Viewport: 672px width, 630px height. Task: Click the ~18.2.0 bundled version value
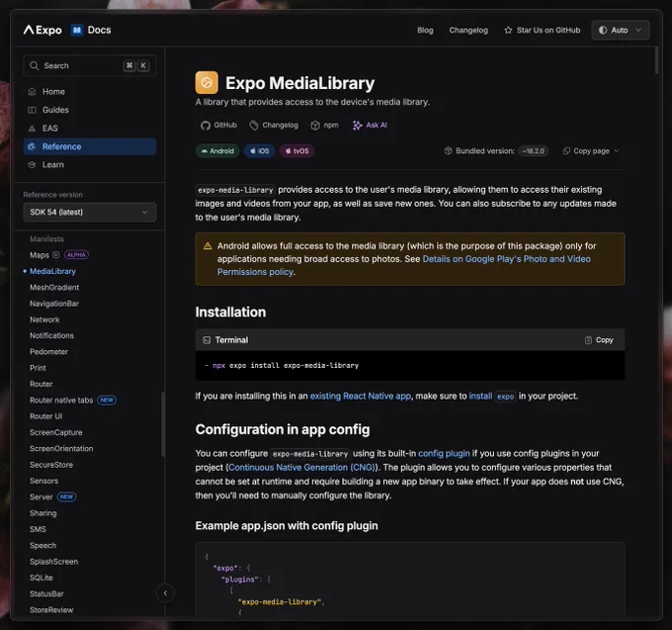coord(533,151)
